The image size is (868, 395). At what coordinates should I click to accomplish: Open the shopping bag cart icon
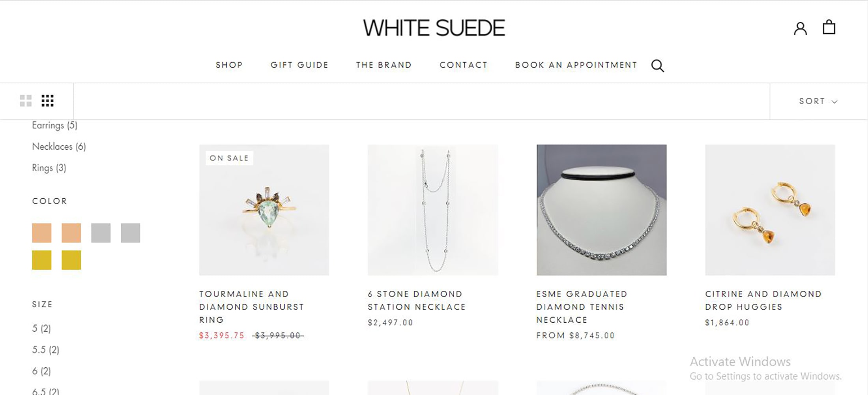click(x=829, y=27)
